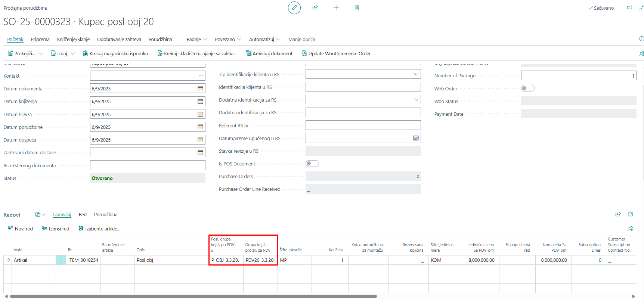Toggle the Web Order switch

tap(527, 89)
